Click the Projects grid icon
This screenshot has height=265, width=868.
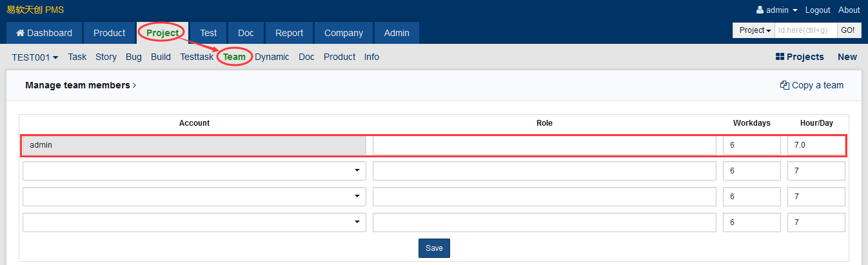[780, 57]
